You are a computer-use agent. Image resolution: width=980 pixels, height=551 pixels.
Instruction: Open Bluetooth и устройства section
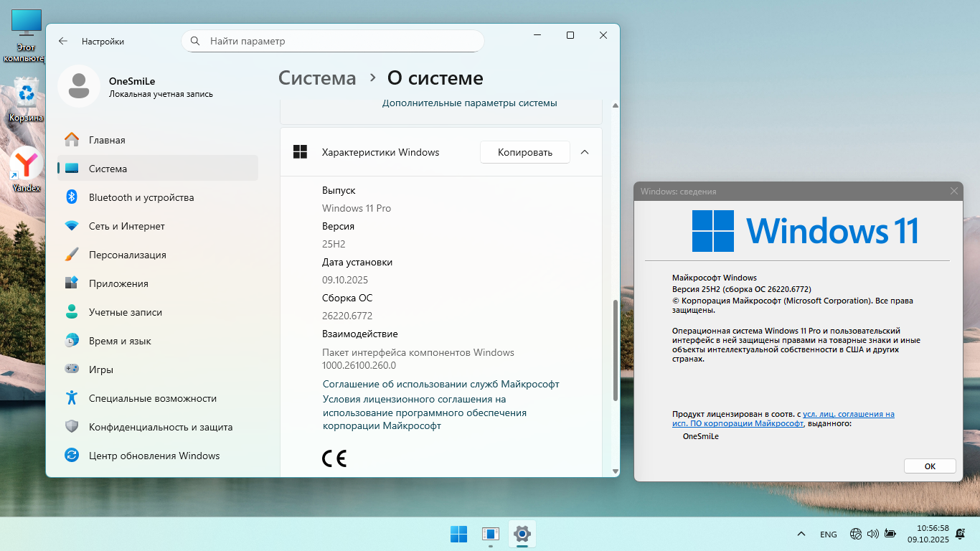click(x=141, y=197)
